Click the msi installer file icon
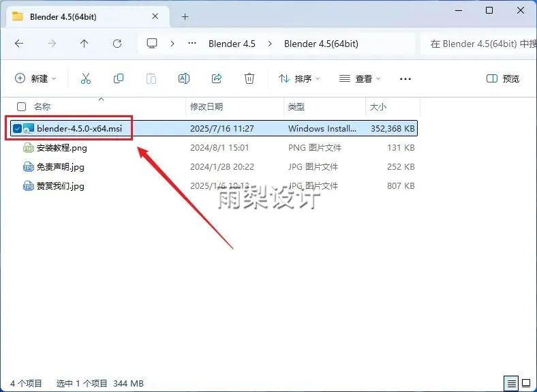The width and height of the screenshot is (537, 392). (x=29, y=128)
